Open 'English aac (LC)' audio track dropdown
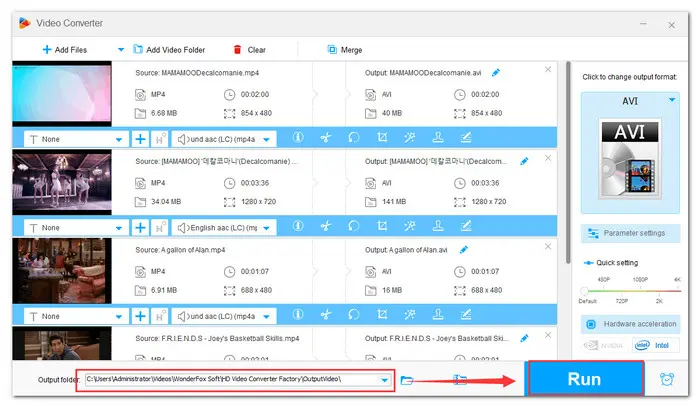The image size is (700, 407). tap(225, 228)
